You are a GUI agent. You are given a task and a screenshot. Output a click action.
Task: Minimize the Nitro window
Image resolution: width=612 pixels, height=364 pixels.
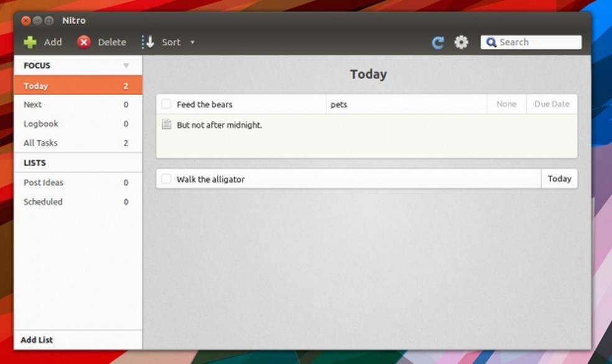pos(37,20)
